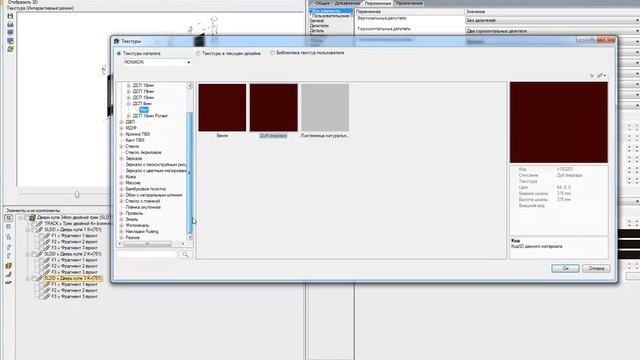Click the small icon left of the pencil icon
Viewport: 640px width, 360px height.
pos(592,76)
